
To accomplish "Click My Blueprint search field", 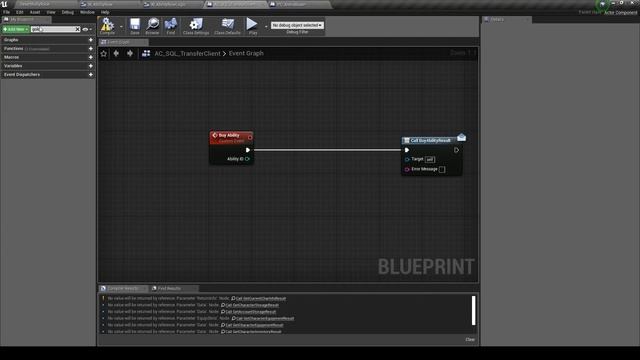I will tap(53, 29).
